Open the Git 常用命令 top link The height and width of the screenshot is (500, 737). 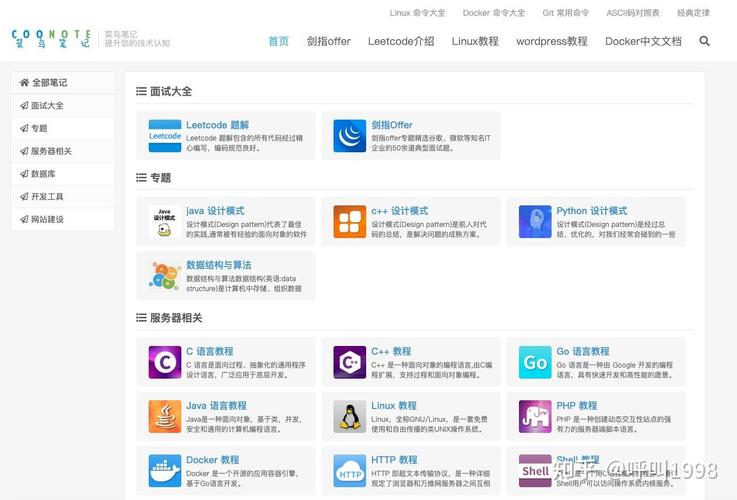click(565, 13)
